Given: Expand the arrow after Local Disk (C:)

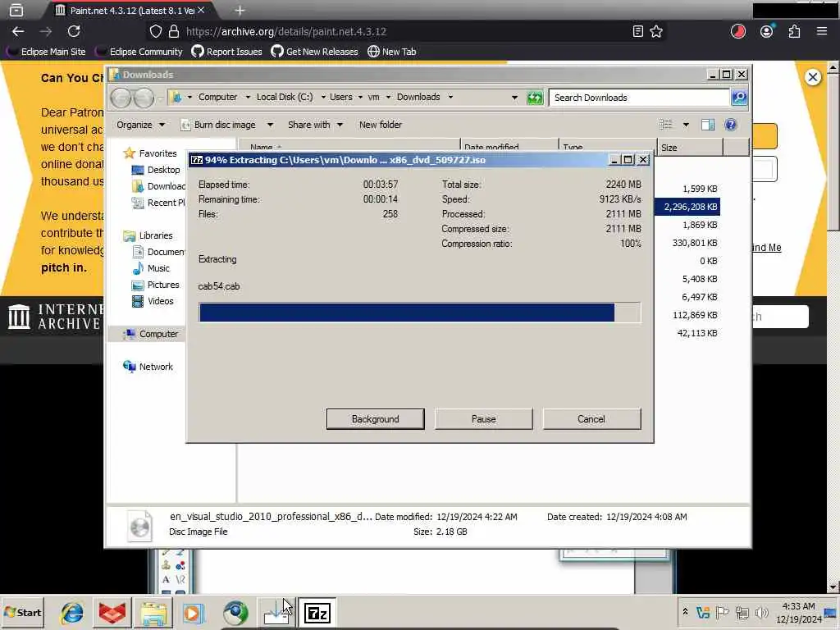Looking at the screenshot, I should pos(323,97).
